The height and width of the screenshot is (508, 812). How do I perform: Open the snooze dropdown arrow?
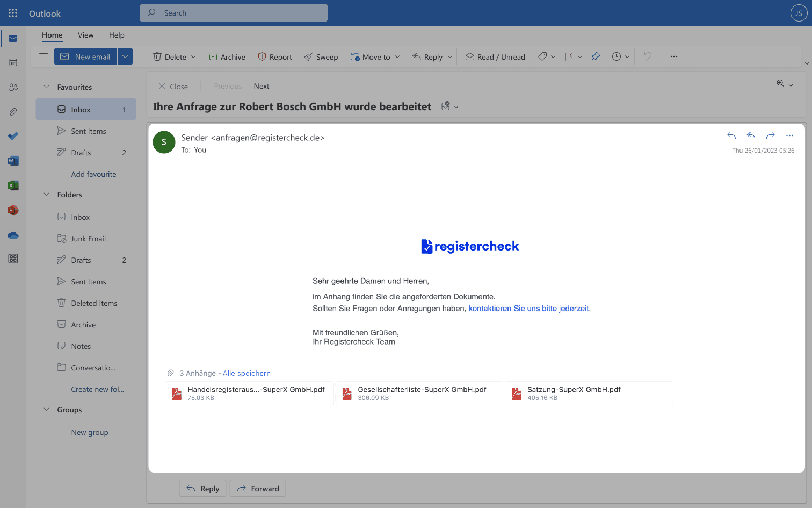[x=627, y=57]
